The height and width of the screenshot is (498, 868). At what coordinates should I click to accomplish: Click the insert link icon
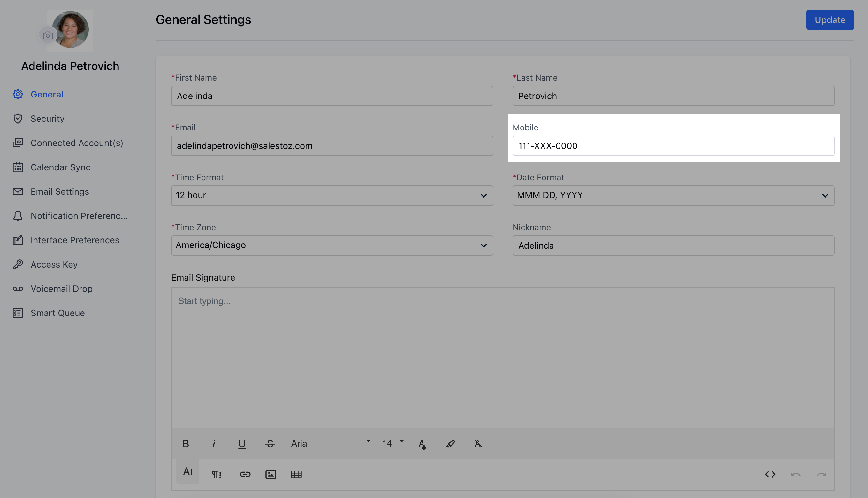245,474
